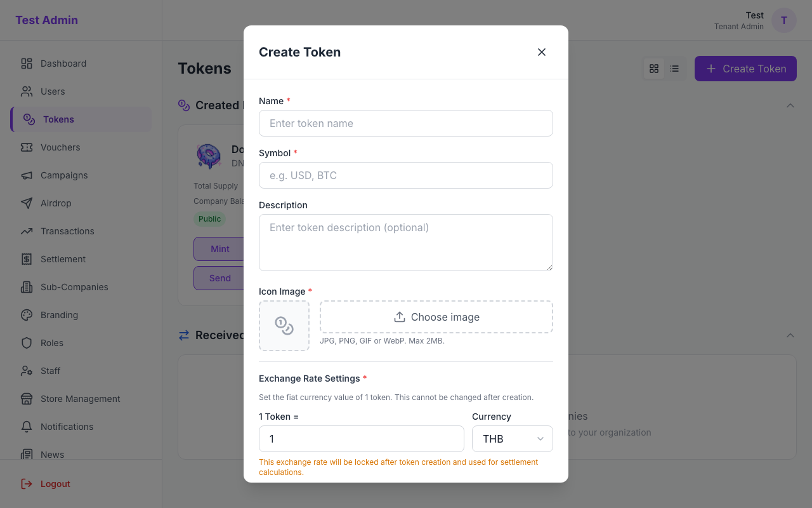Click the Settlement banknote icon
The height and width of the screenshot is (508, 812).
pyautogui.click(x=26, y=259)
